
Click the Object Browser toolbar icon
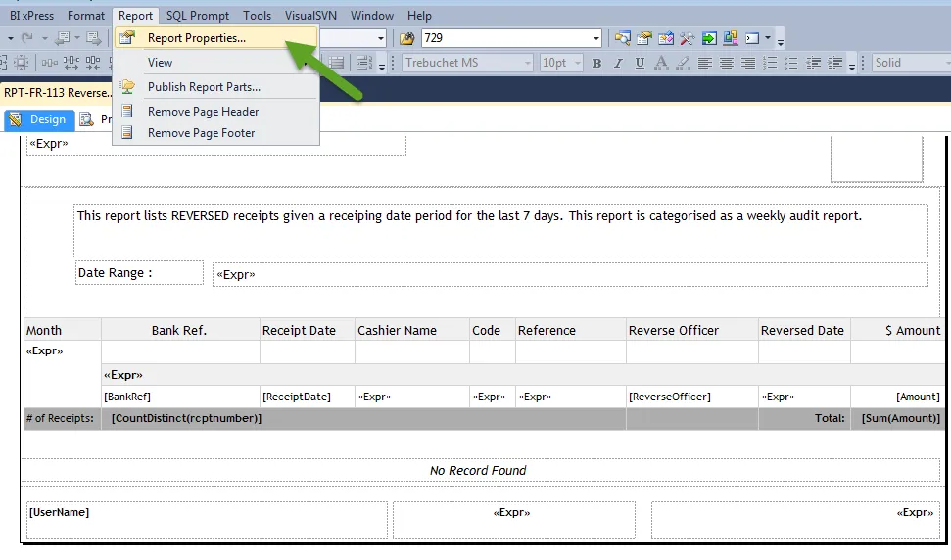(665, 38)
